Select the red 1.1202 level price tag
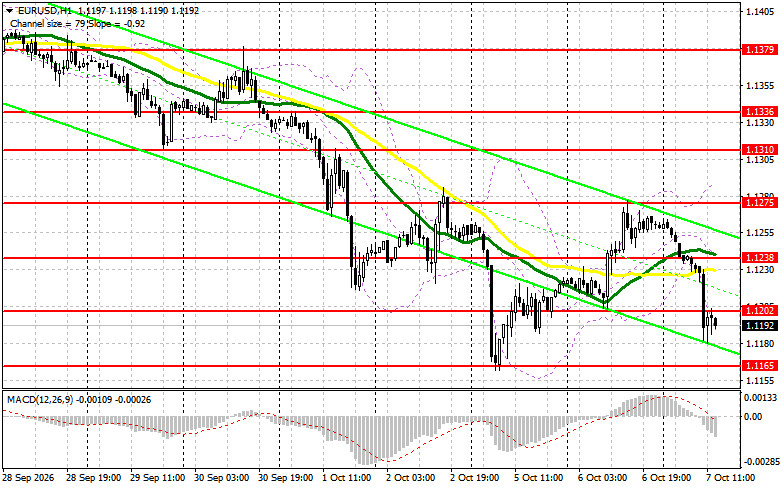The height and width of the screenshot is (489, 781). (760, 311)
